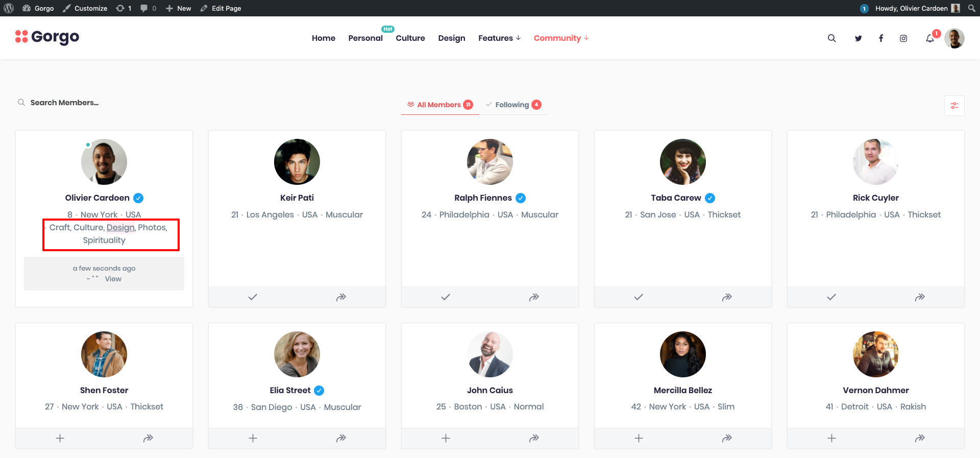Click the share arrow on Keir Pati's card
Viewport: 980px width, 458px height.
click(x=341, y=297)
